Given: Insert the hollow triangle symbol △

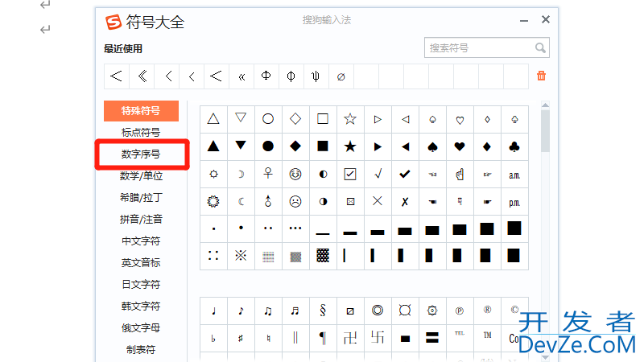Looking at the screenshot, I should coord(213,119).
